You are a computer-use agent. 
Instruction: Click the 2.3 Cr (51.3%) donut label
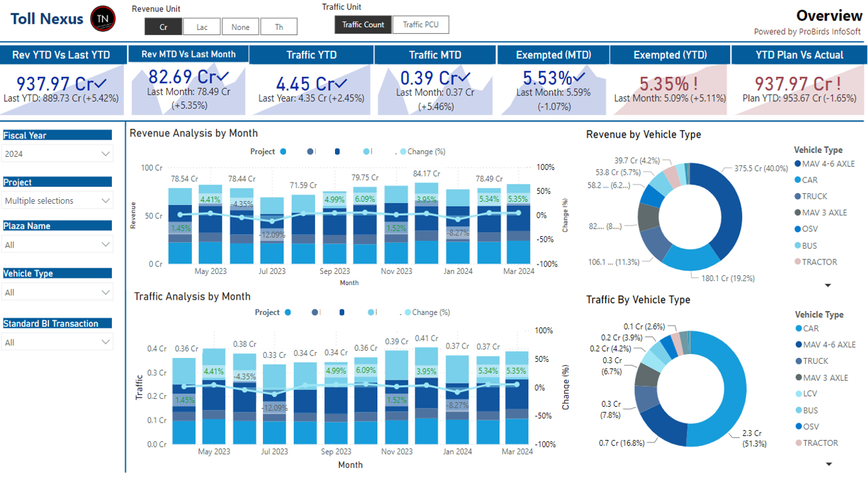coord(755,438)
